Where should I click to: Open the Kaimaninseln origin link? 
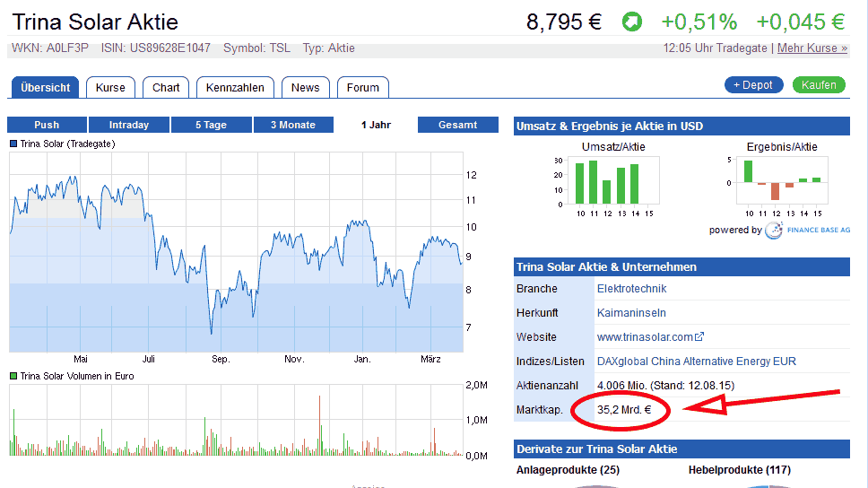coord(631,313)
